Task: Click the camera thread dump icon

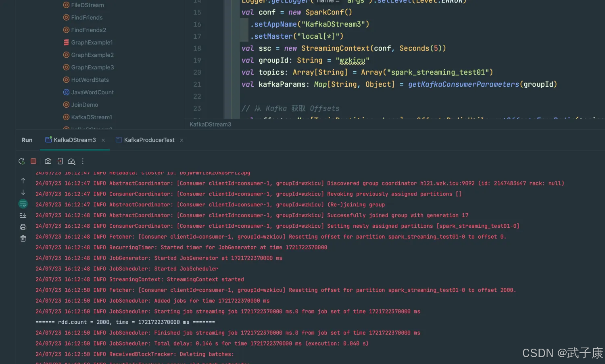Action: pyautogui.click(x=48, y=161)
